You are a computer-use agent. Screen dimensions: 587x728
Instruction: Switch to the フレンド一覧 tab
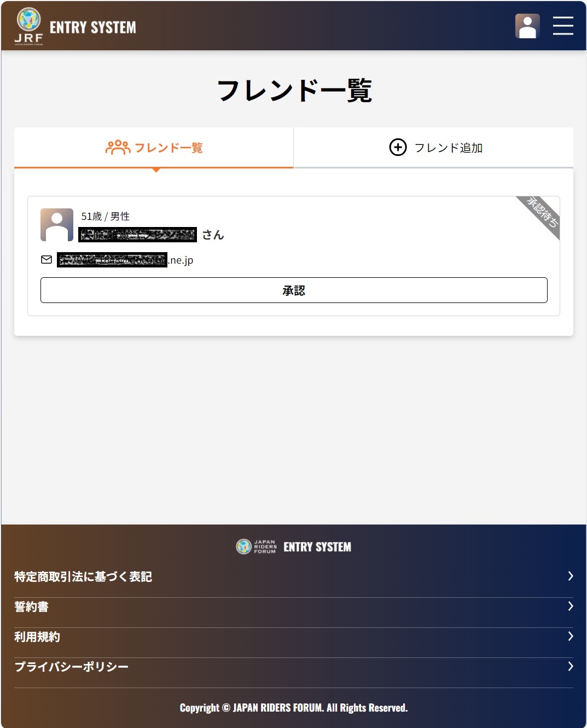[x=154, y=148]
